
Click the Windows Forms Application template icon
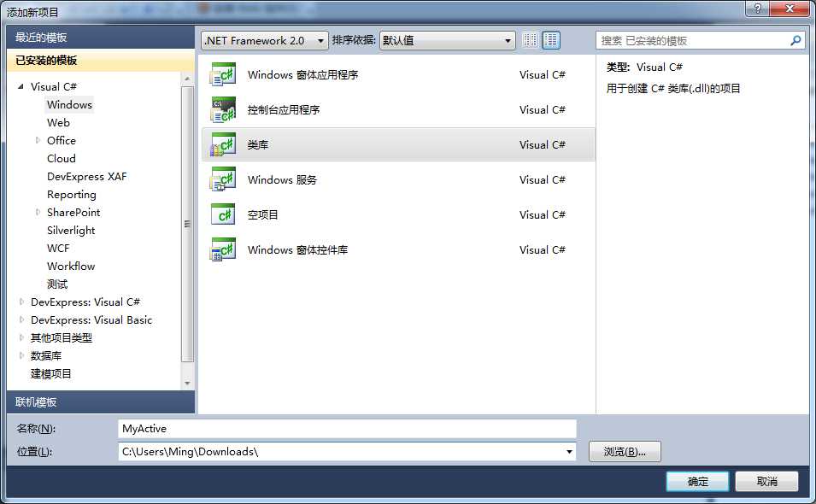(223, 74)
